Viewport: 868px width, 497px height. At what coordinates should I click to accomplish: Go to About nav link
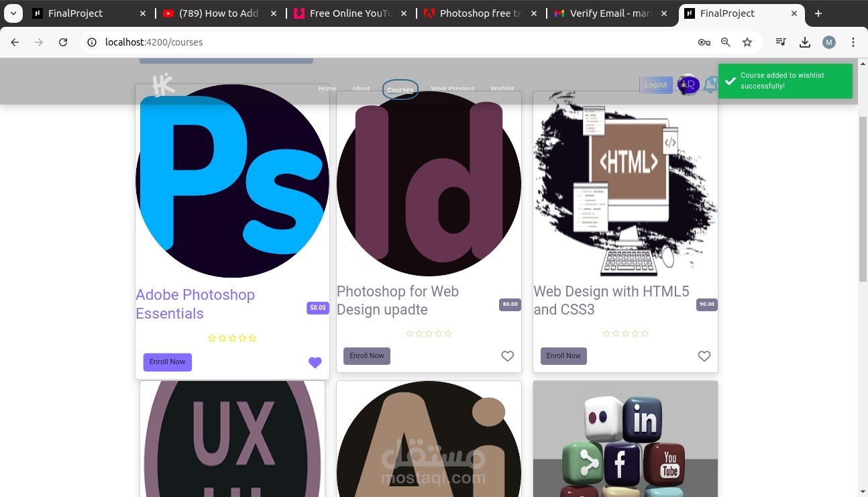361,89
